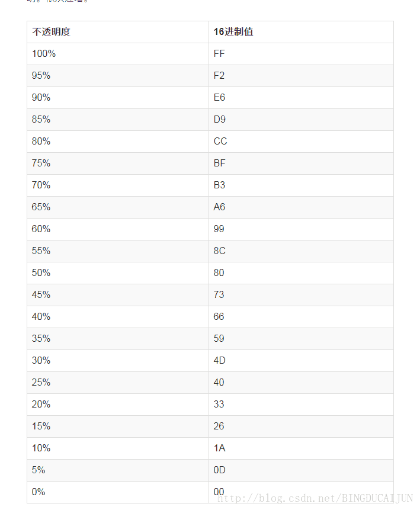Click the 85% row label

pyautogui.click(x=118, y=120)
